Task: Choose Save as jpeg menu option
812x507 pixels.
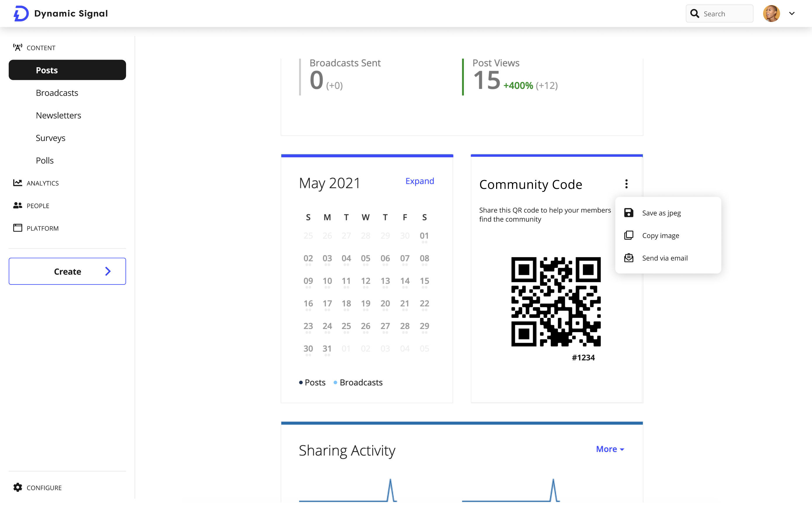Action: pyautogui.click(x=668, y=213)
